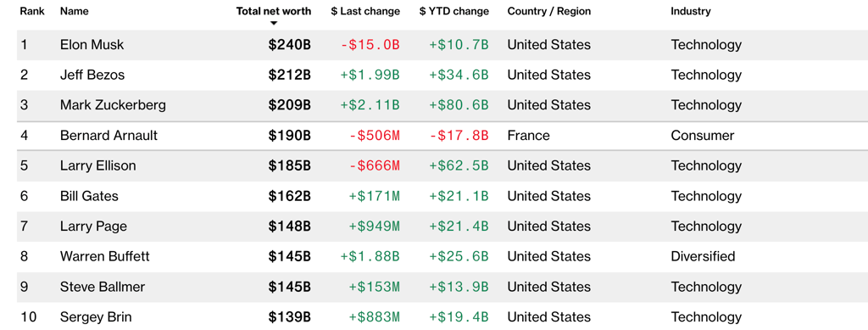Open Jeff Bezos's profile link
The height and width of the screenshot is (330, 868).
click(x=92, y=75)
